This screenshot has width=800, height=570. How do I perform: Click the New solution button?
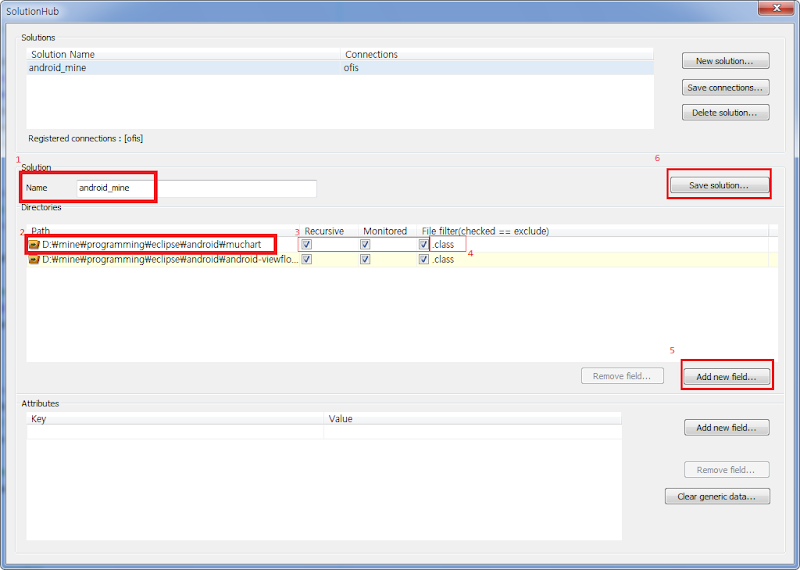click(726, 61)
